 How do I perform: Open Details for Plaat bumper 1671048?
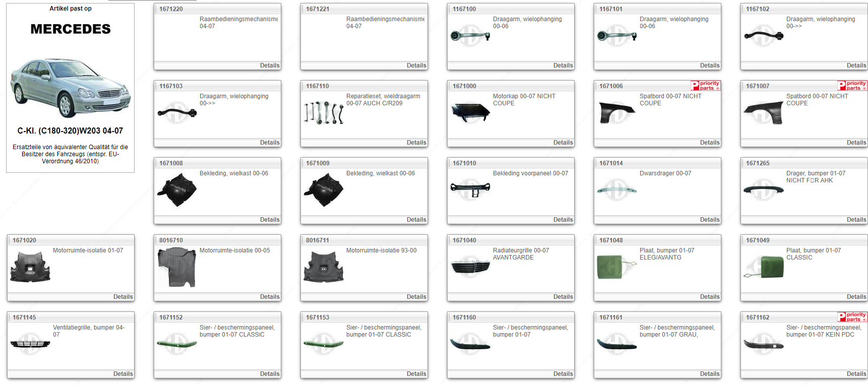[x=710, y=297]
